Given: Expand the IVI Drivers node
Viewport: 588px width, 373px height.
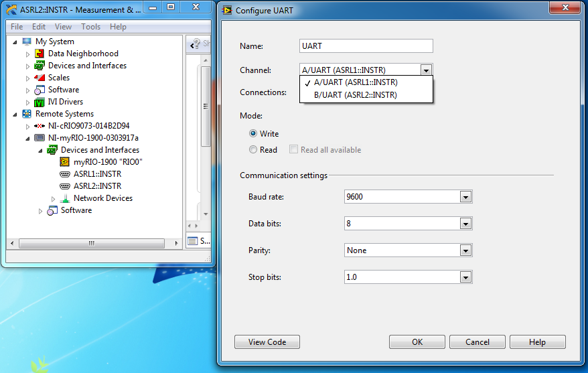Looking at the screenshot, I should click(x=27, y=102).
